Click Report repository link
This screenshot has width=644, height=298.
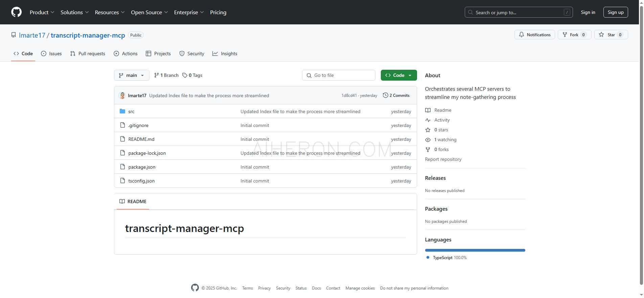(443, 159)
